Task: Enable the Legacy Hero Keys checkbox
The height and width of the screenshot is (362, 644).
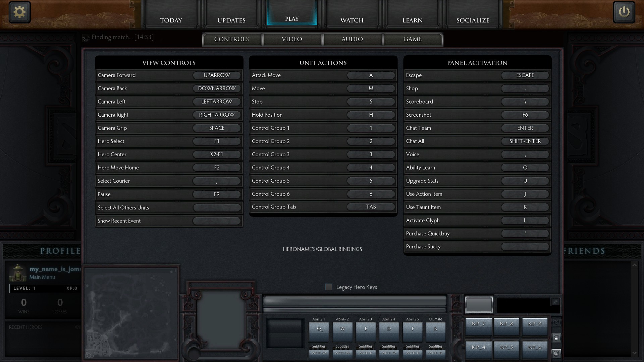Action: 329,287
